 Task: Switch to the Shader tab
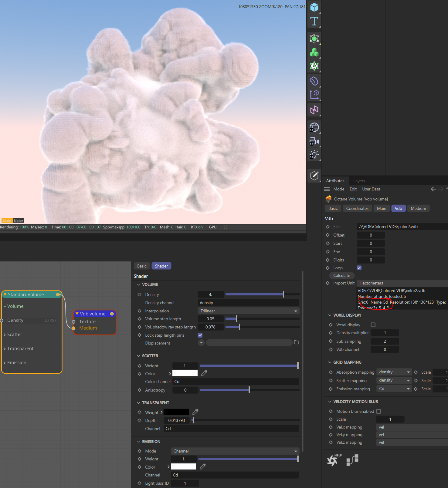161,266
